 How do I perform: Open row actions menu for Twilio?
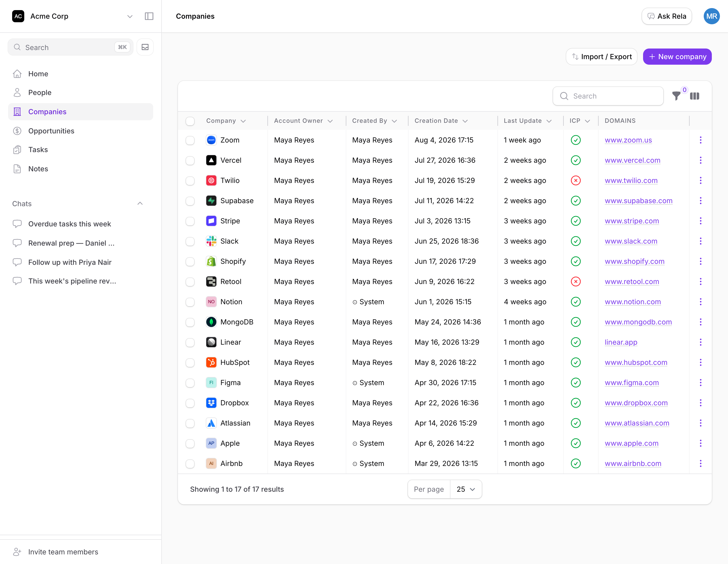[x=700, y=181]
